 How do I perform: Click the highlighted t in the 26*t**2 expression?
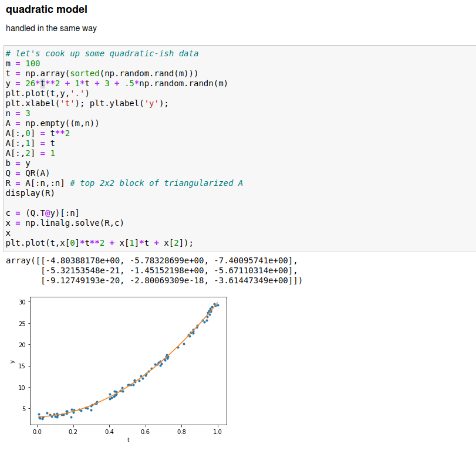pos(42,83)
